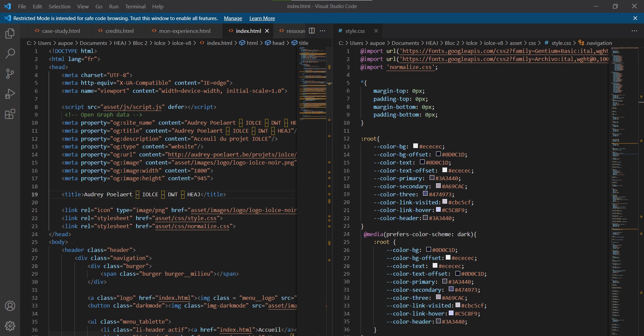Dismiss the Restricted Mode banner
This screenshot has height=336, width=644.
click(635, 18)
